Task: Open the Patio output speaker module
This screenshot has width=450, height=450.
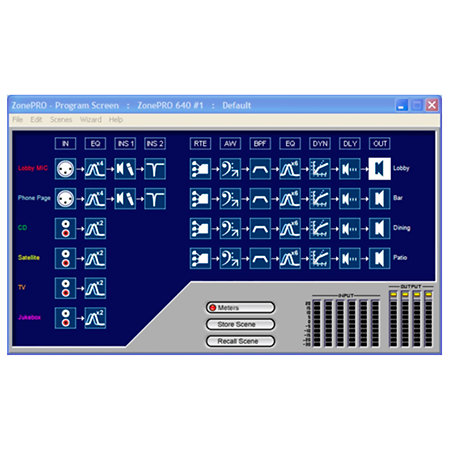Action: (x=380, y=258)
